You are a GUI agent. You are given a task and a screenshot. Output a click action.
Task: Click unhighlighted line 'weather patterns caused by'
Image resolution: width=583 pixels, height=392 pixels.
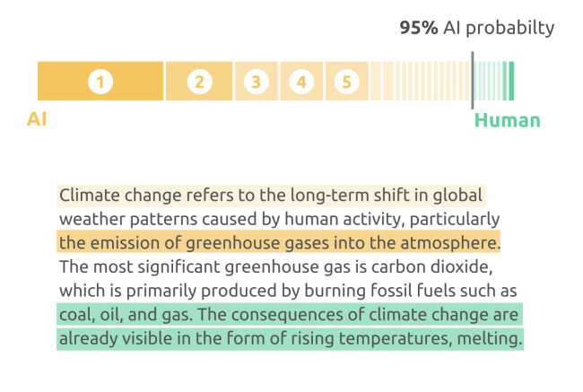279,219
